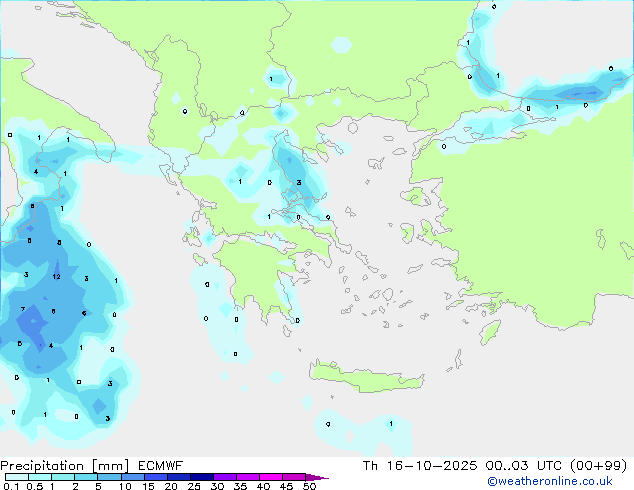The height and width of the screenshot is (490, 634).
Task: Choose the 20–25 mm legend color swatch
Action: 179,477
